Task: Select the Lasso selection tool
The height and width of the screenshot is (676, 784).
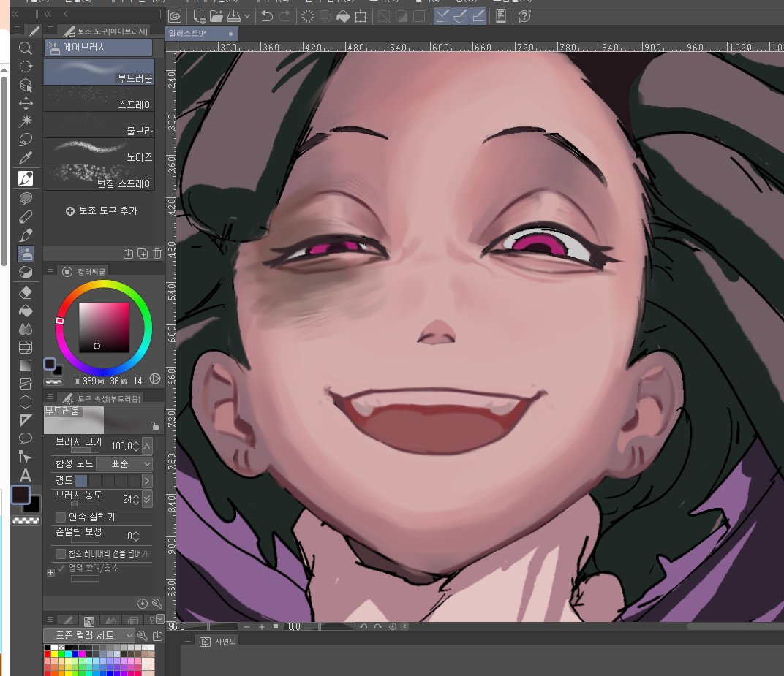Action: [x=26, y=140]
